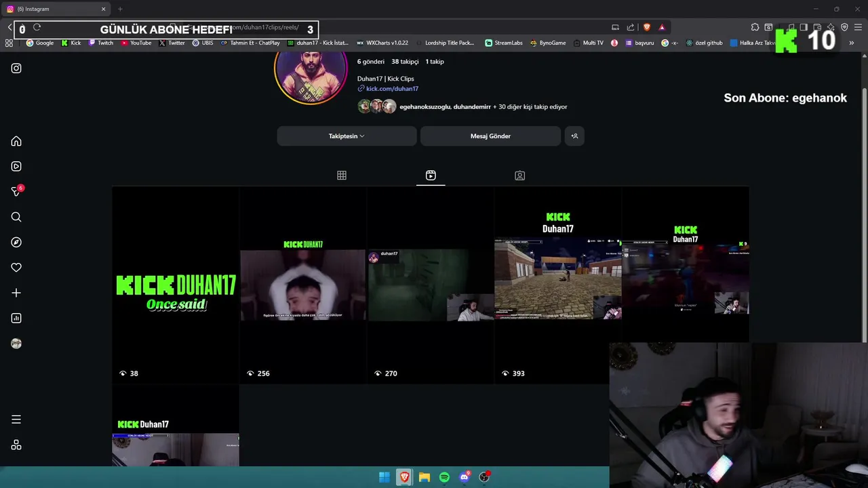Open the YouTube bookmark
The image size is (868, 488).
point(136,43)
